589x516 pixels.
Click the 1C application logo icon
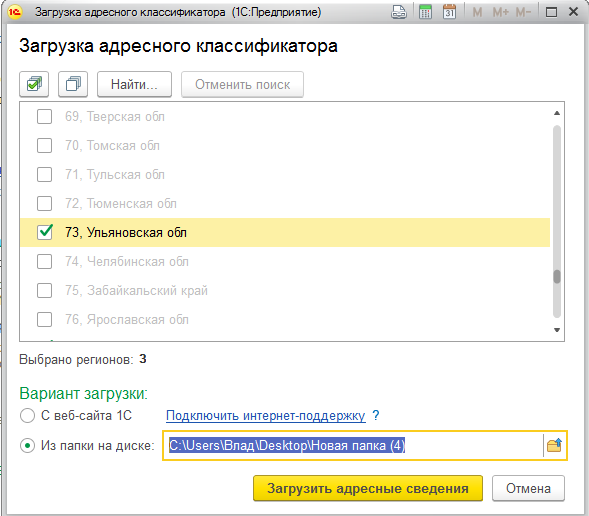[x=15, y=12]
